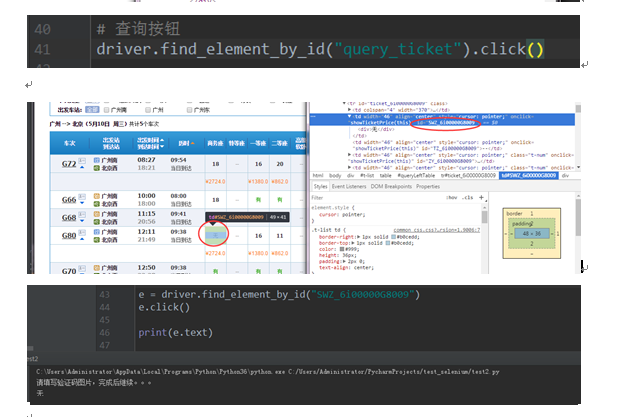627x417 pixels.
Task: Sort by 历时 duration column header
Action: (186, 143)
